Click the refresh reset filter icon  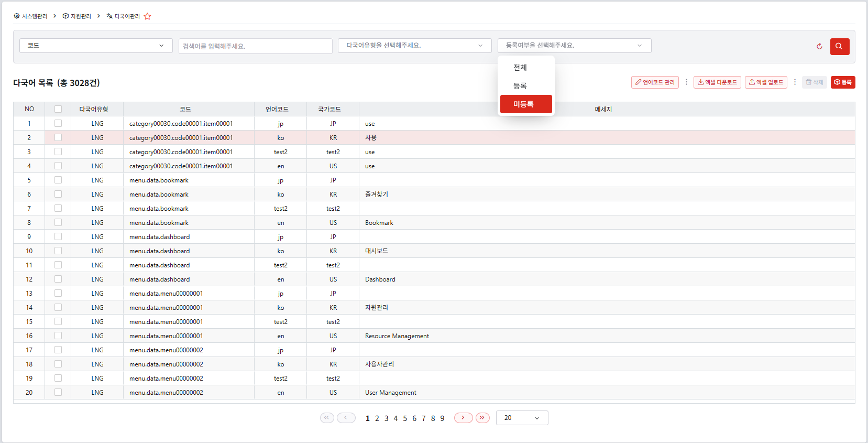point(819,46)
